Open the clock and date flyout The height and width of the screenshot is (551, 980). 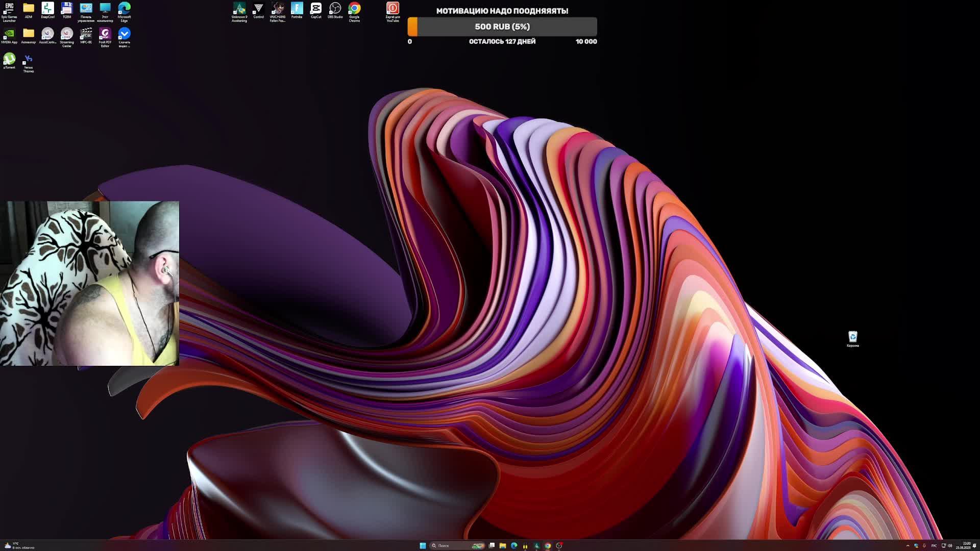tap(963, 545)
